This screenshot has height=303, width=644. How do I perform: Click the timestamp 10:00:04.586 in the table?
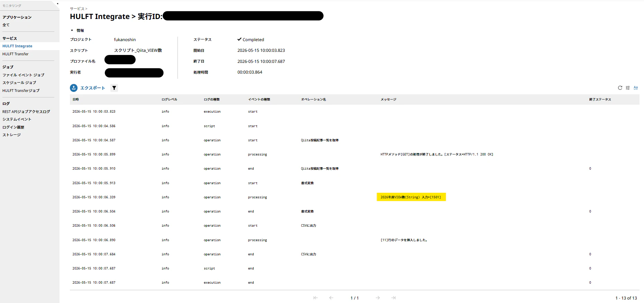[x=94, y=126]
